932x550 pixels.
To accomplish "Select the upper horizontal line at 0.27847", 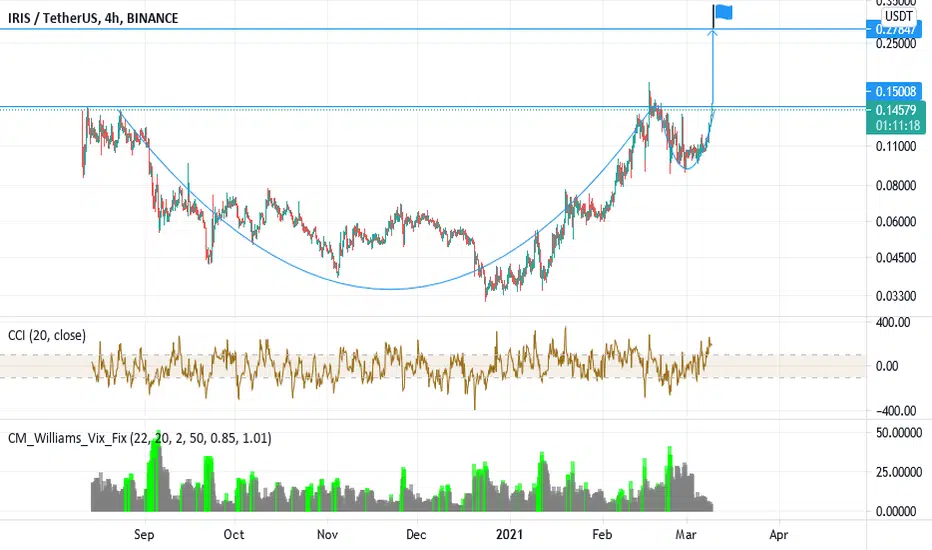I will click(433, 29).
